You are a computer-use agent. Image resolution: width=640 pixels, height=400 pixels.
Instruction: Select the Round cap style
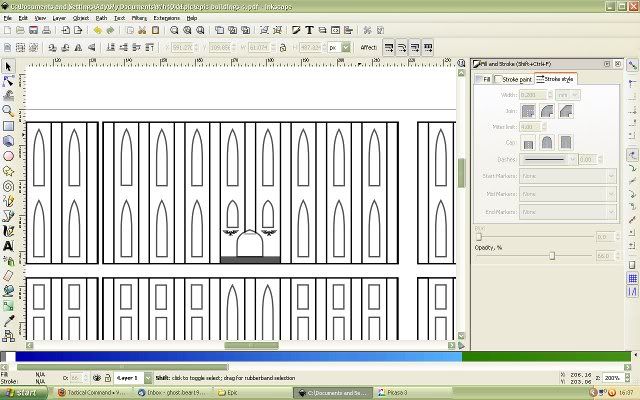pos(547,143)
